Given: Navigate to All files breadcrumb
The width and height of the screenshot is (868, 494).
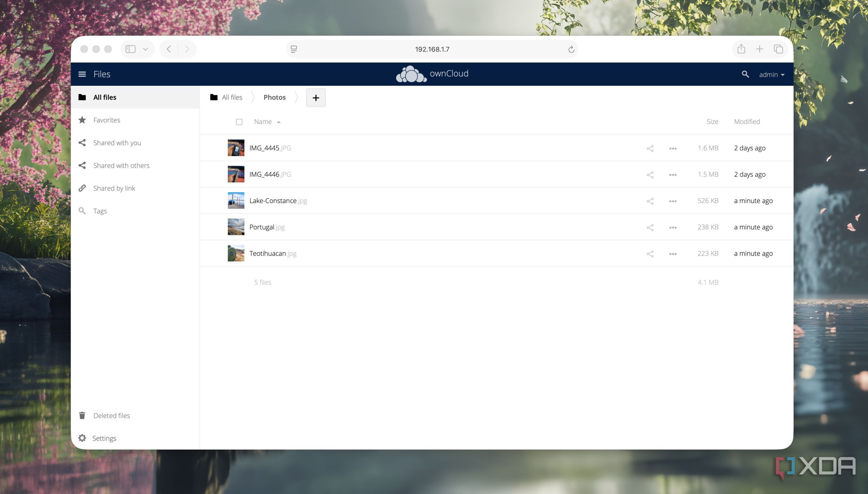Looking at the screenshot, I should 226,97.
